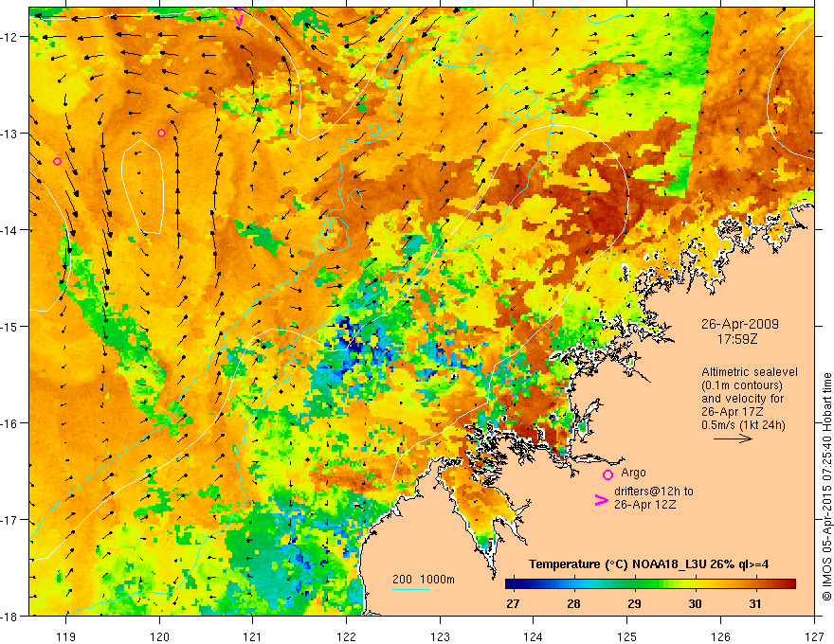
Task: Click the '17:59Z' time text
Action: (x=736, y=339)
